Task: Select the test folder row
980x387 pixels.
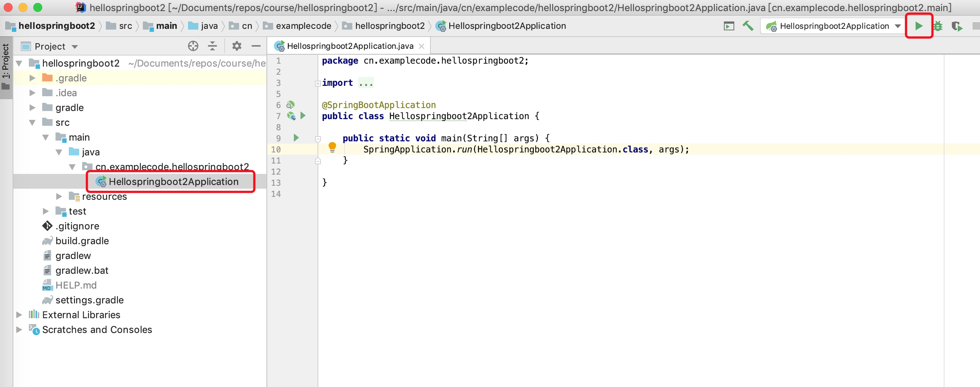Action: (140, 211)
